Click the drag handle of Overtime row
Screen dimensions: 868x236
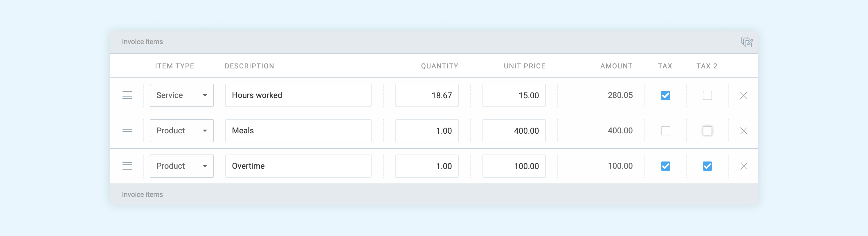click(x=127, y=166)
